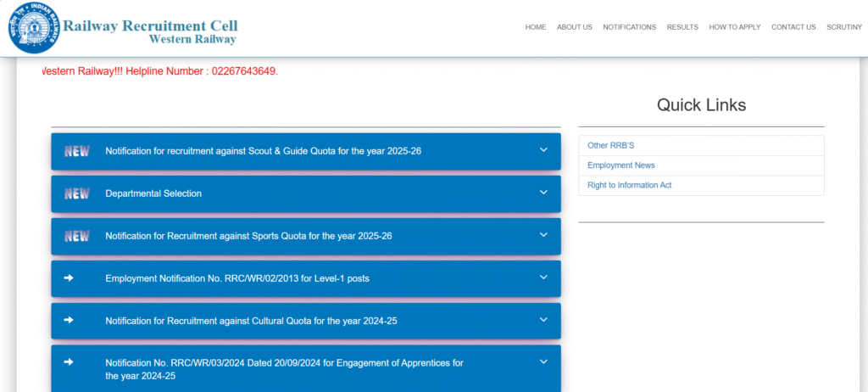The width and height of the screenshot is (868, 392).
Task: Click NEW badge on Departmental Selection row
Action: 76,193
